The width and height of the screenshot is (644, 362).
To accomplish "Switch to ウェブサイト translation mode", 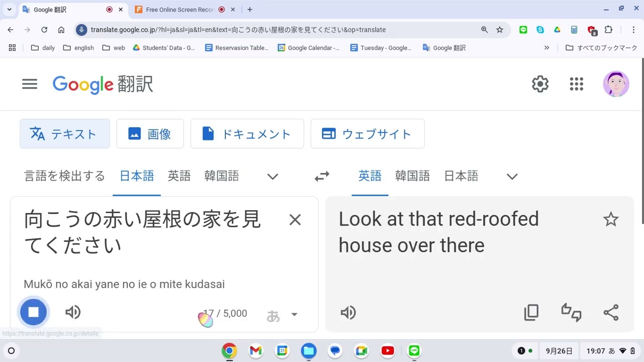I will click(x=368, y=134).
